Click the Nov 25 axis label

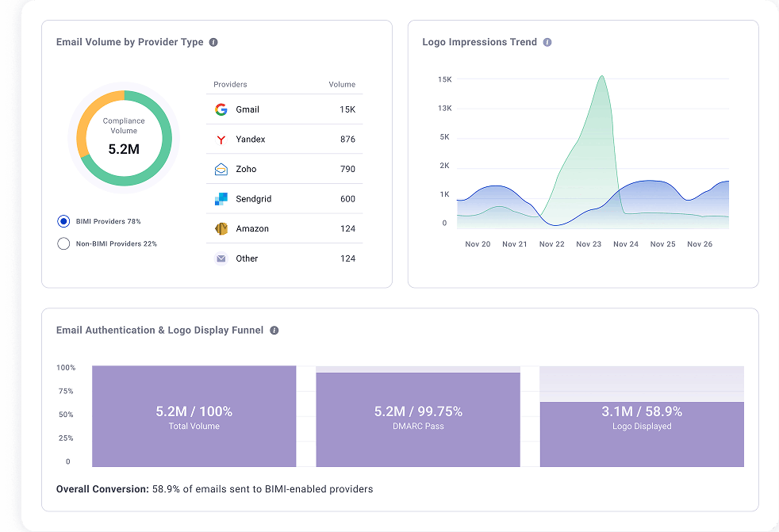pos(662,244)
